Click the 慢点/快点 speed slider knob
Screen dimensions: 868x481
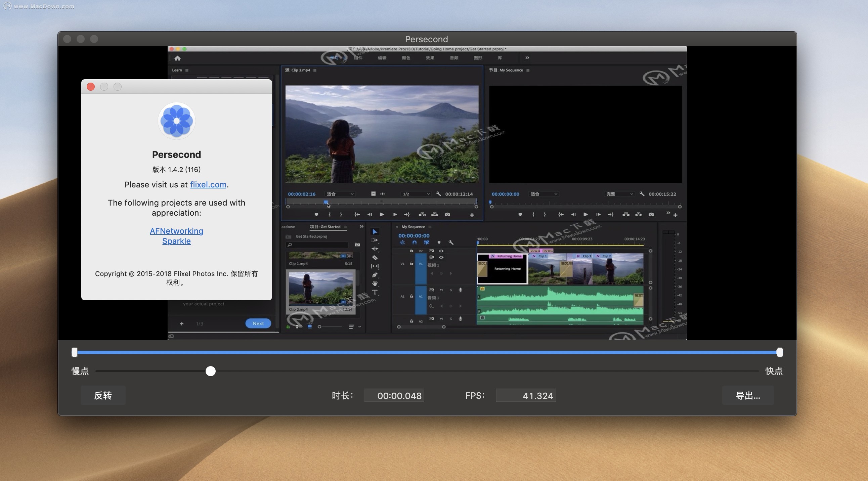click(211, 371)
